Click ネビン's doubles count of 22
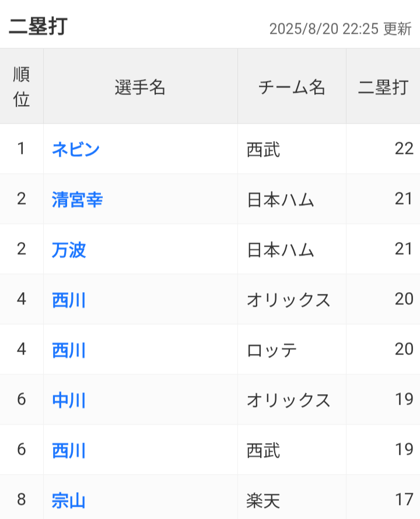Image resolution: width=420 pixels, height=519 pixels. point(404,149)
